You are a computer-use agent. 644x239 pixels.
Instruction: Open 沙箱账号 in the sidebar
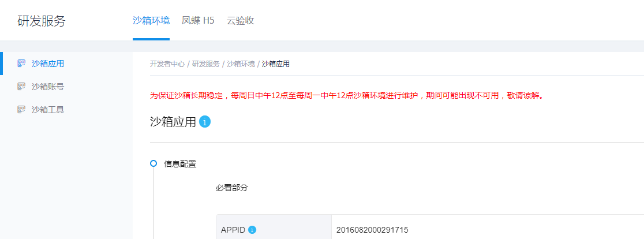coord(48,87)
